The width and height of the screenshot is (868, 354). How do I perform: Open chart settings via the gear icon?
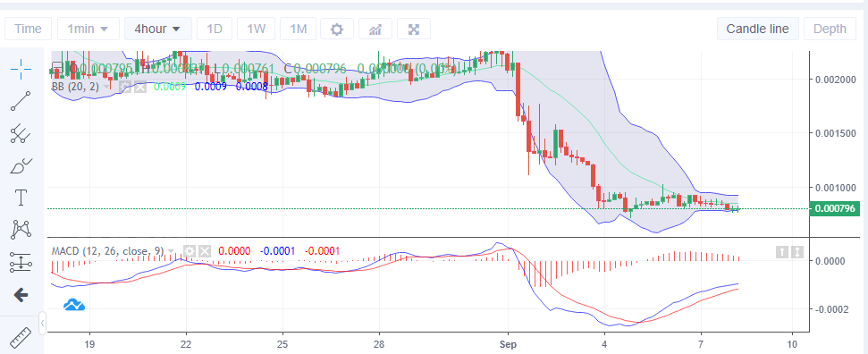tap(337, 29)
